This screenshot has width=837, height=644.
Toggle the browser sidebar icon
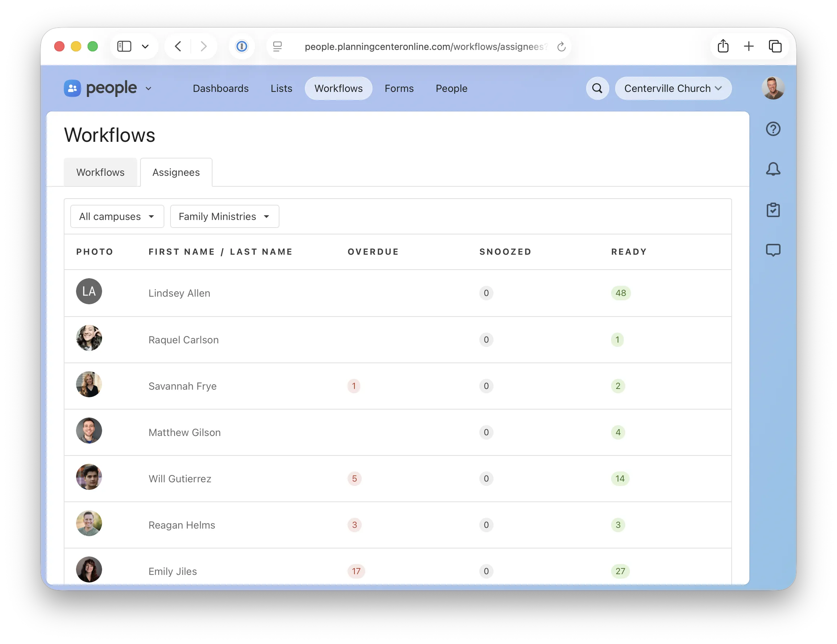point(124,46)
